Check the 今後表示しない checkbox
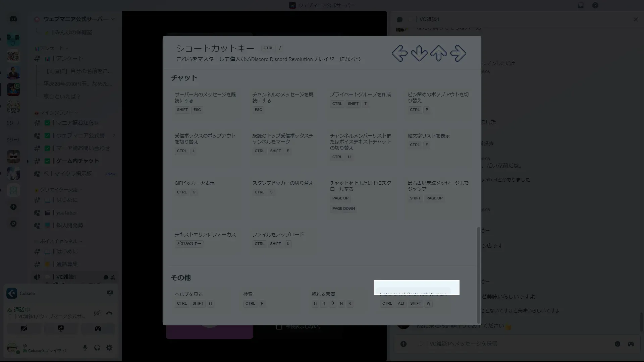The height and width of the screenshot is (362, 644). (x=279, y=327)
